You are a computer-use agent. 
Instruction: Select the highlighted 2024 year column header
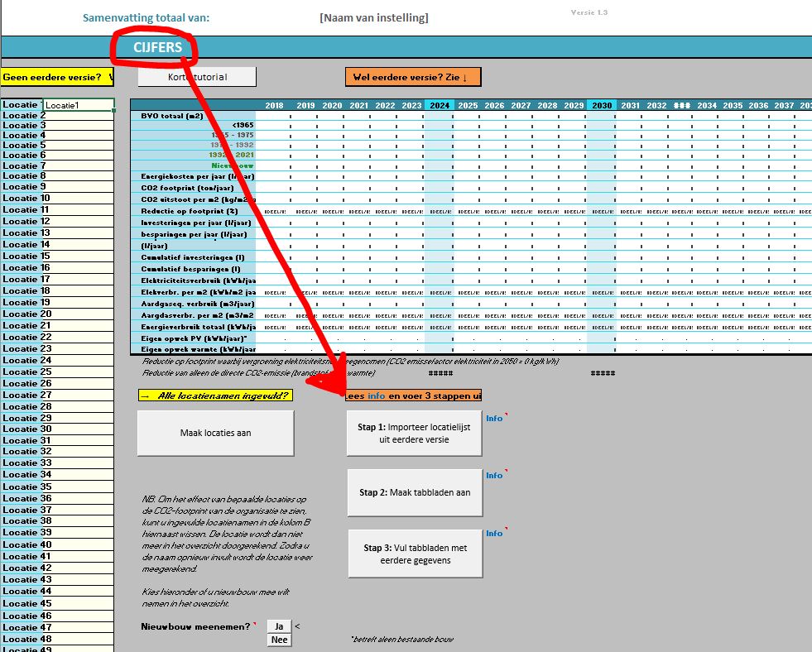pos(440,105)
